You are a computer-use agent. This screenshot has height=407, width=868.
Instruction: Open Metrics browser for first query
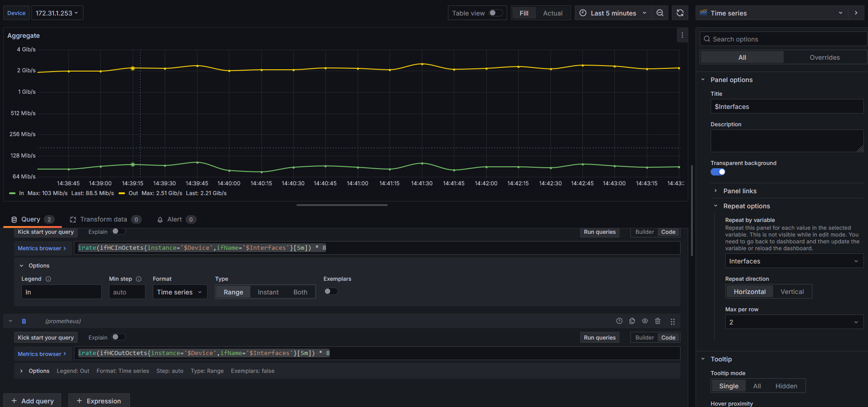click(42, 248)
